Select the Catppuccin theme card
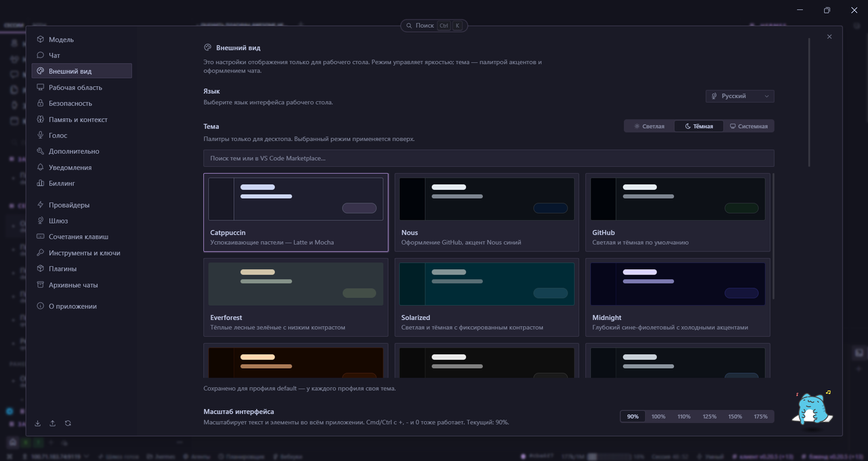Screen dimensions: 868x461 tap(296, 212)
